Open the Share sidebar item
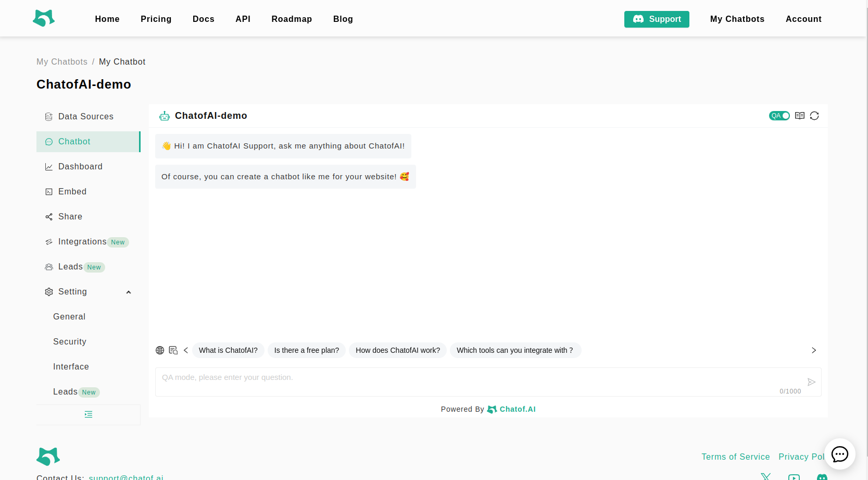868x480 pixels. (89, 217)
